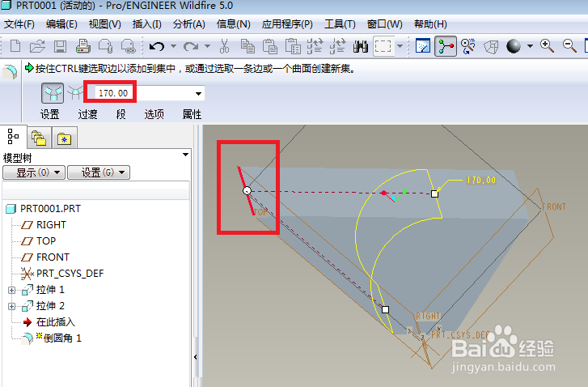Image resolution: width=588 pixels, height=387 pixels.
Task: Open the 工具(T) menu
Action: point(340,24)
